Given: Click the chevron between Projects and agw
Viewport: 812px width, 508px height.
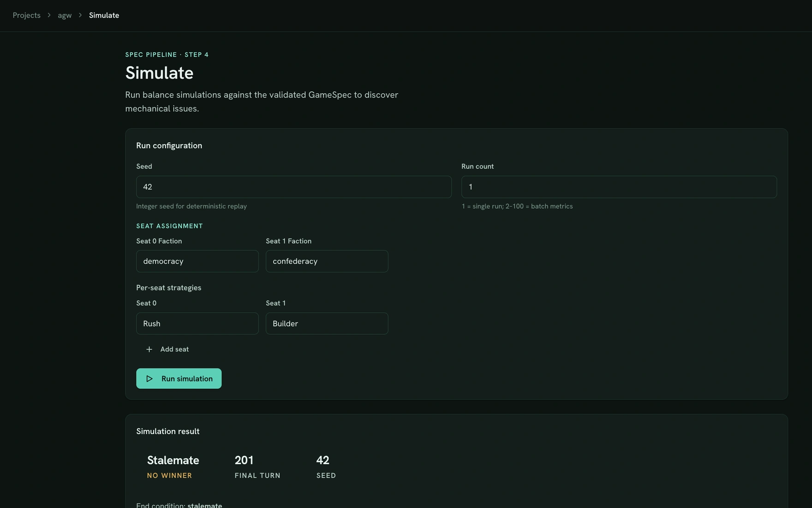Looking at the screenshot, I should [x=49, y=15].
